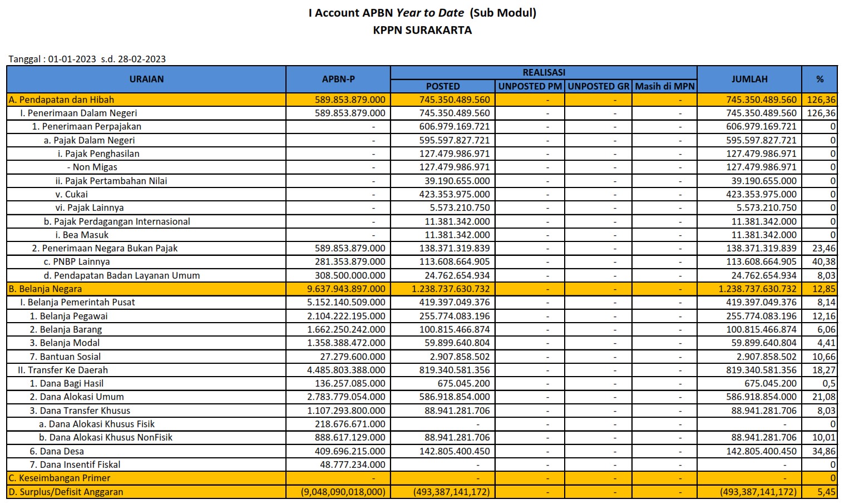The height and width of the screenshot is (504, 844).
Task: Click the UNPOSTED GR sub-header
Action: pyautogui.click(x=599, y=86)
